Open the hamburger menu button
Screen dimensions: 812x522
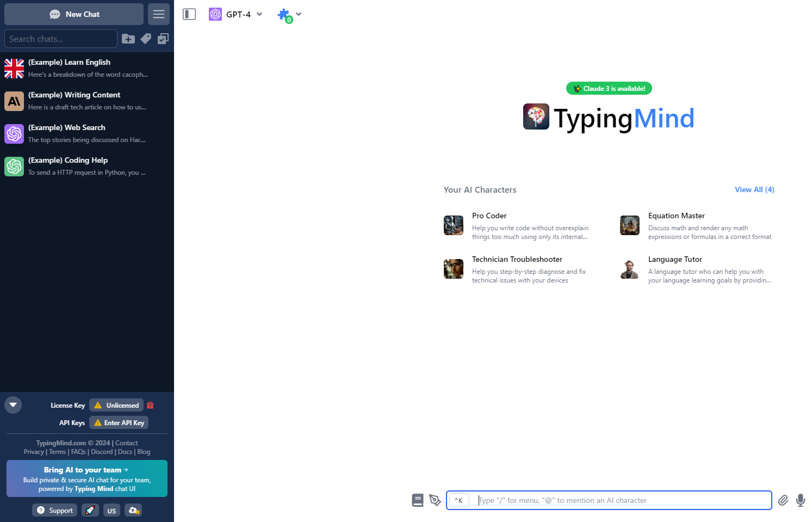tap(159, 14)
